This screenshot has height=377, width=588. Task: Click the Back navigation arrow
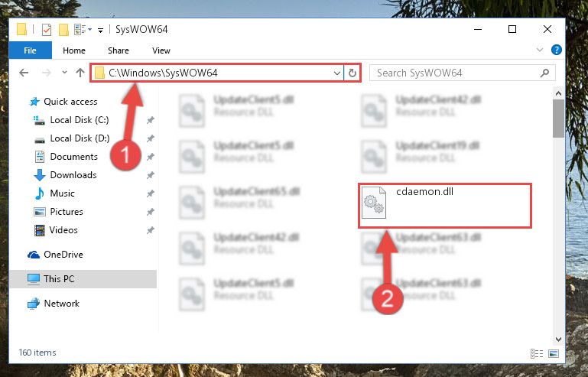[x=24, y=73]
